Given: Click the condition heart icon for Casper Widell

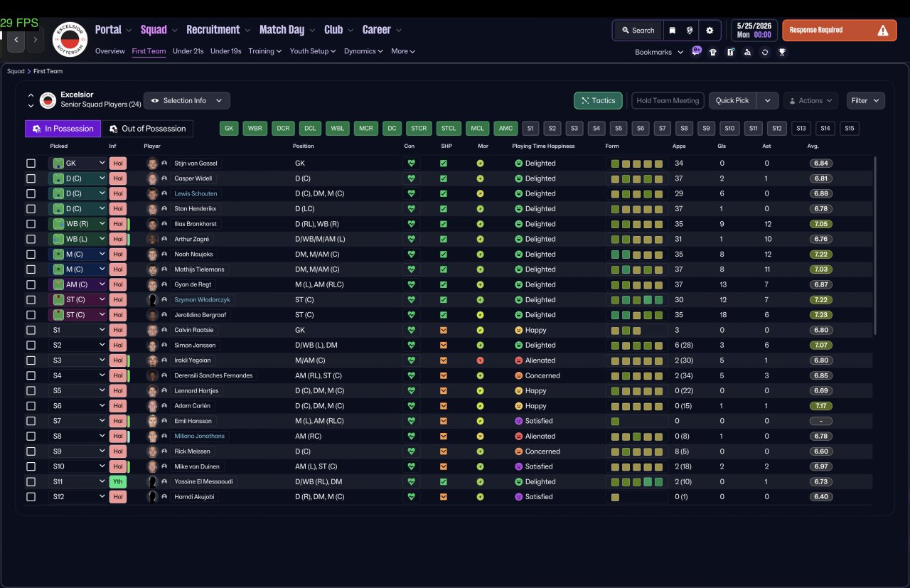Looking at the screenshot, I should (411, 178).
